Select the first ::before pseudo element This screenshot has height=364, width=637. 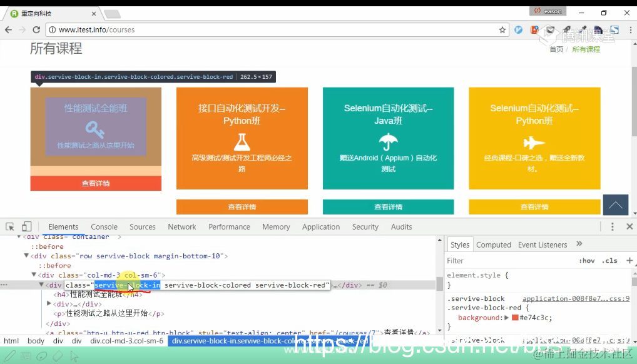[48, 246]
